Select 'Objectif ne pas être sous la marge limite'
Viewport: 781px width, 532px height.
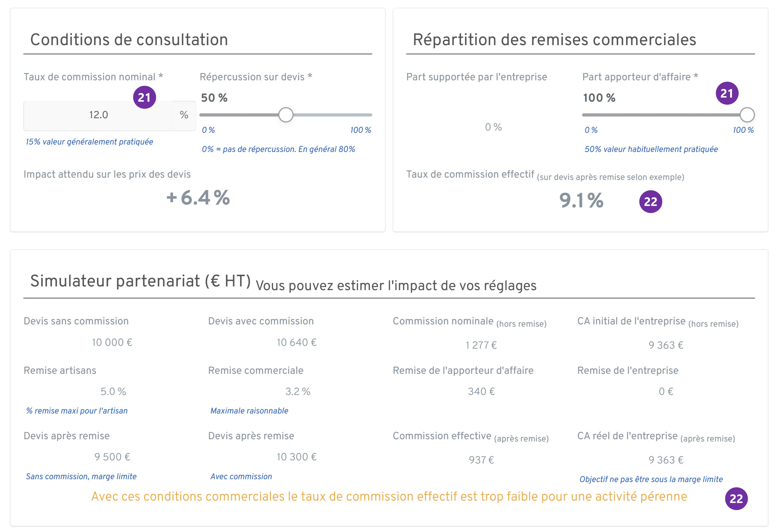651,479
